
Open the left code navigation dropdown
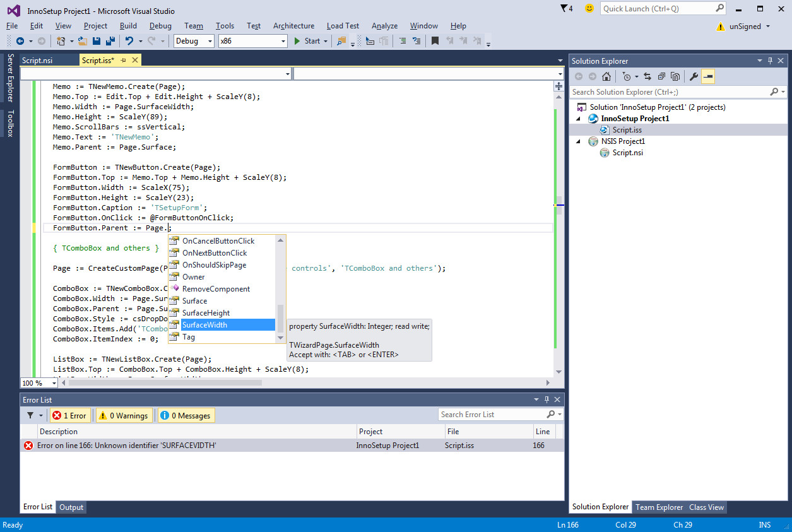288,74
